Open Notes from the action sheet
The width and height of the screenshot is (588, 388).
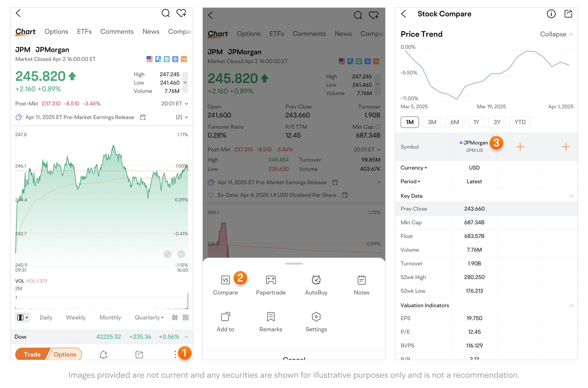pos(361,280)
